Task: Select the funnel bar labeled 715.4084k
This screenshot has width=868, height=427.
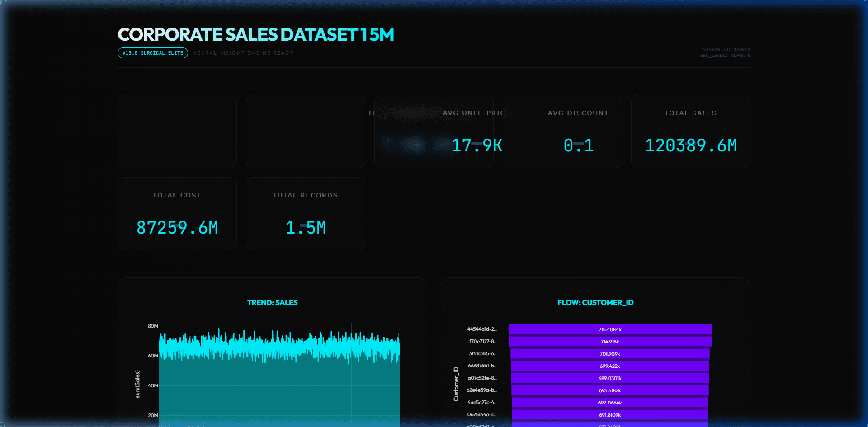Action: click(610, 329)
